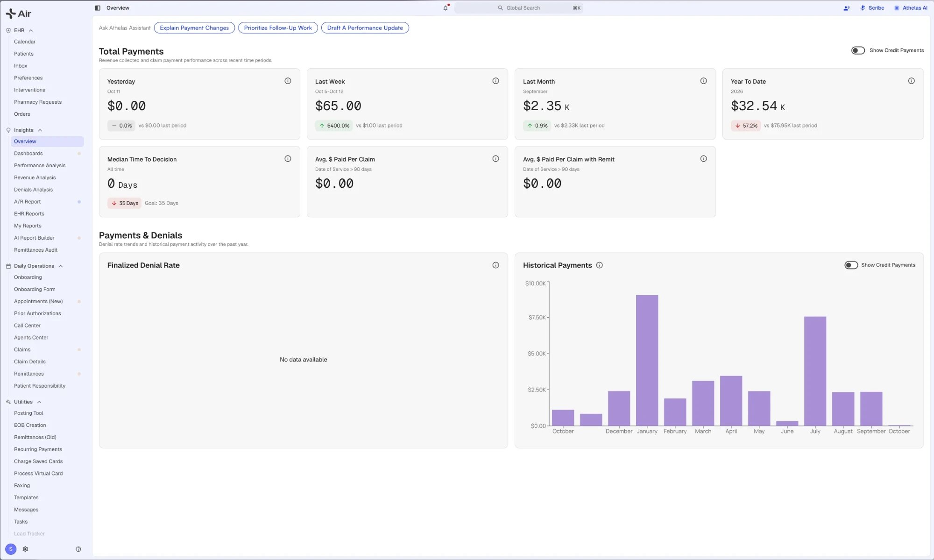Collapse the Utilities section

(39, 402)
